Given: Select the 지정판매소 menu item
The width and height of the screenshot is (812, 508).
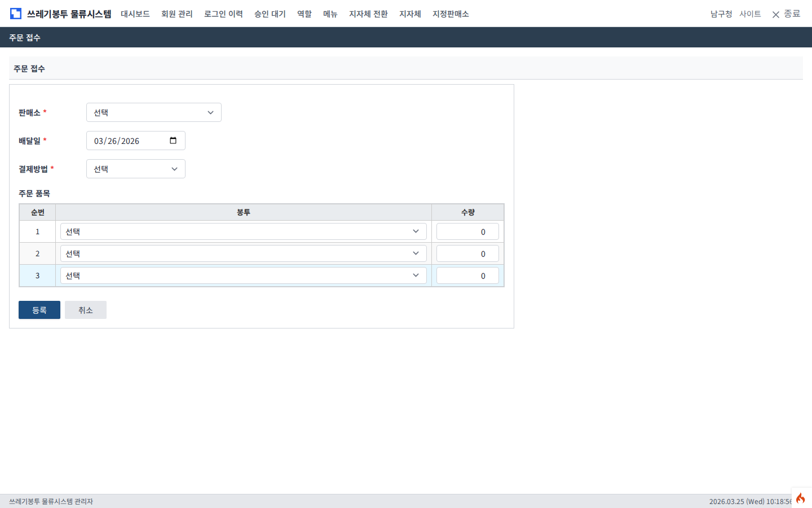Looking at the screenshot, I should click(x=451, y=14).
